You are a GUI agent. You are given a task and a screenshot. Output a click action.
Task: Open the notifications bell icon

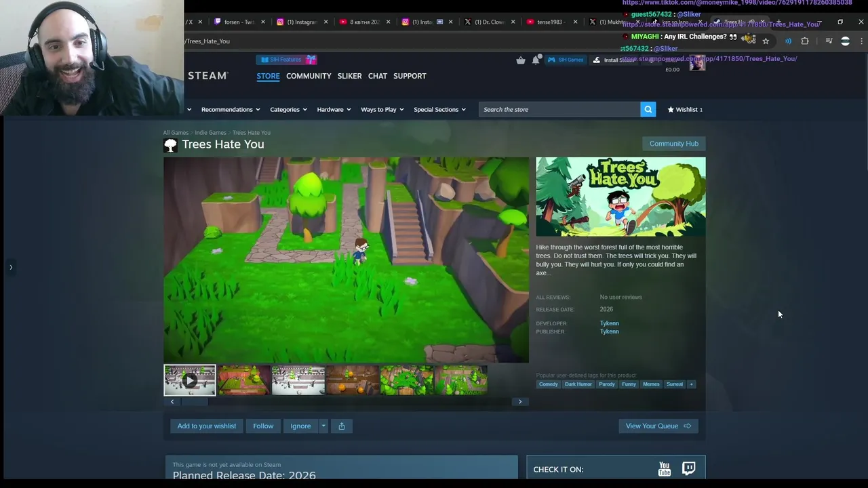click(536, 60)
